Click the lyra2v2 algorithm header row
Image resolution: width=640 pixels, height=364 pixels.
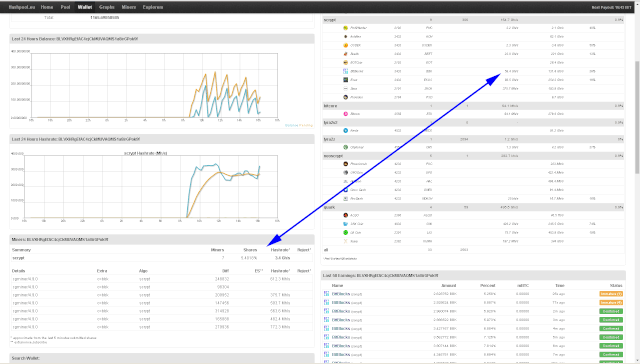click(473, 122)
